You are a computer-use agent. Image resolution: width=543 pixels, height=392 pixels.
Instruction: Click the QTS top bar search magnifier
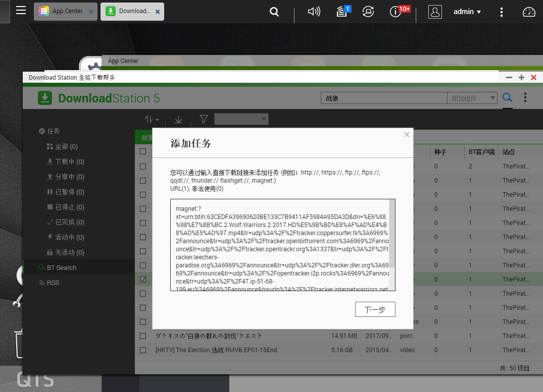[274, 12]
